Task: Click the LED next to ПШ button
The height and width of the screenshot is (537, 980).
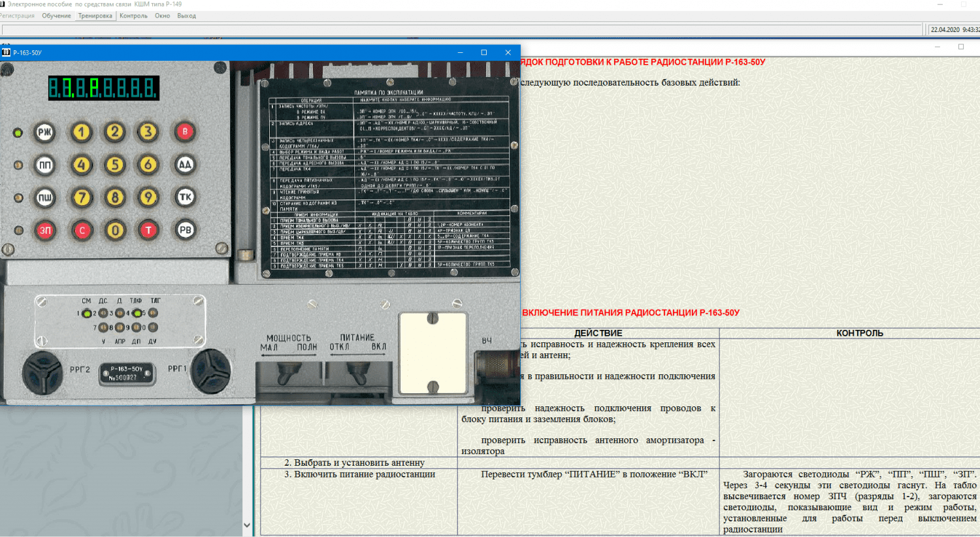Action: 18,198
